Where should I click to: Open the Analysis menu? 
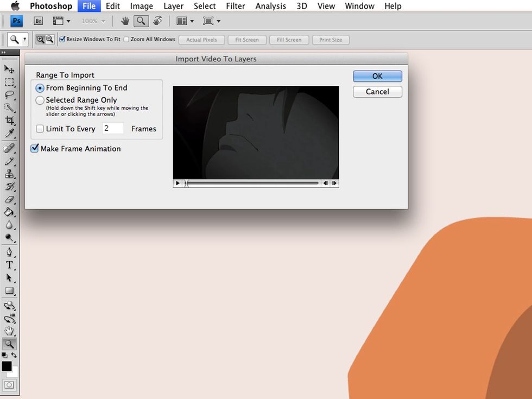[x=270, y=6]
